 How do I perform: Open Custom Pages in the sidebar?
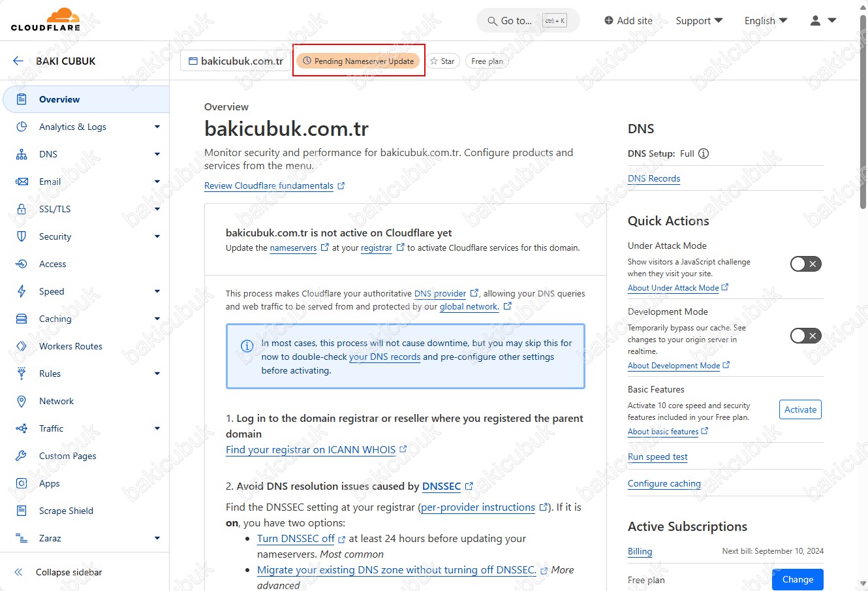point(85,456)
